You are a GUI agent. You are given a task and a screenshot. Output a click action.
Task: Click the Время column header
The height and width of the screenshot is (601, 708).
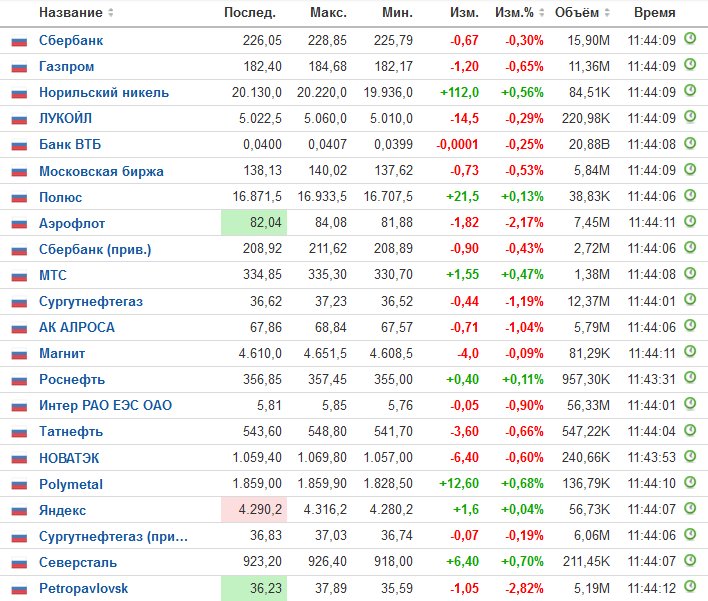655,13
